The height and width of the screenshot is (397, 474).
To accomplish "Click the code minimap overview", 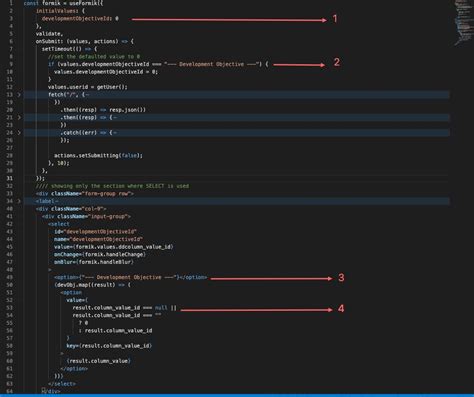I will [463, 23].
